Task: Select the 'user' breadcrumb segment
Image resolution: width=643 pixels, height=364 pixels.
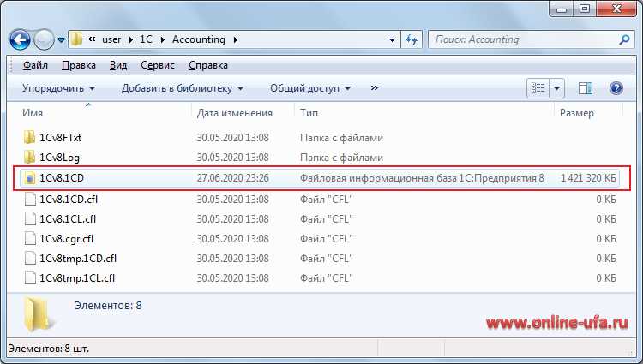Action: (x=111, y=39)
